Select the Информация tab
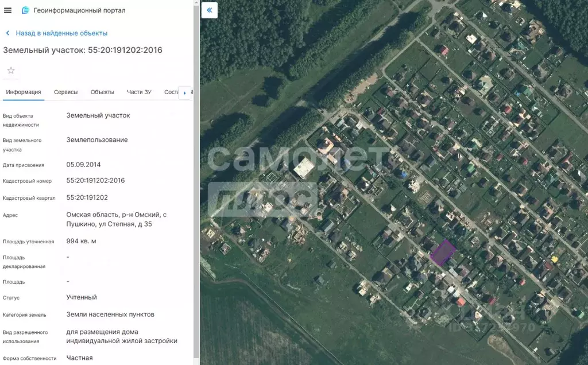The image size is (588, 365). tap(24, 92)
